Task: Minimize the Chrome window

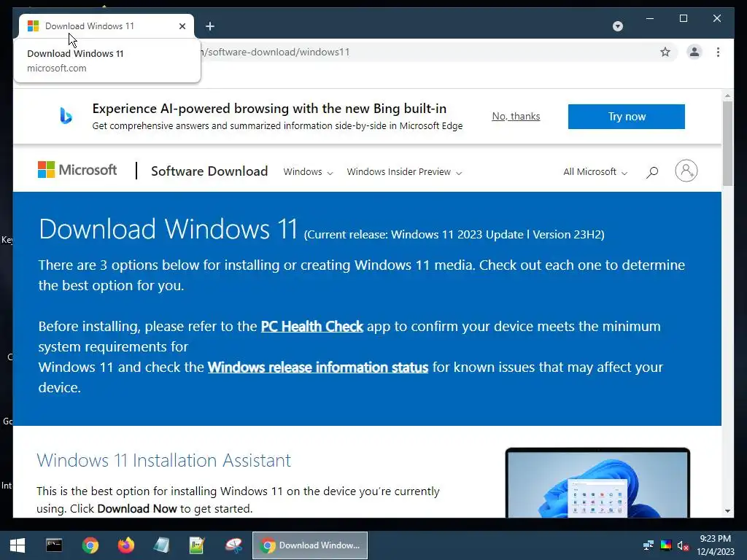Action: click(650, 18)
